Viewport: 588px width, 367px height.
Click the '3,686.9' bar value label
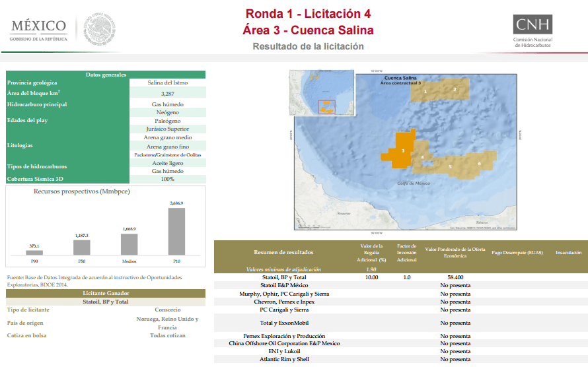pos(176,203)
